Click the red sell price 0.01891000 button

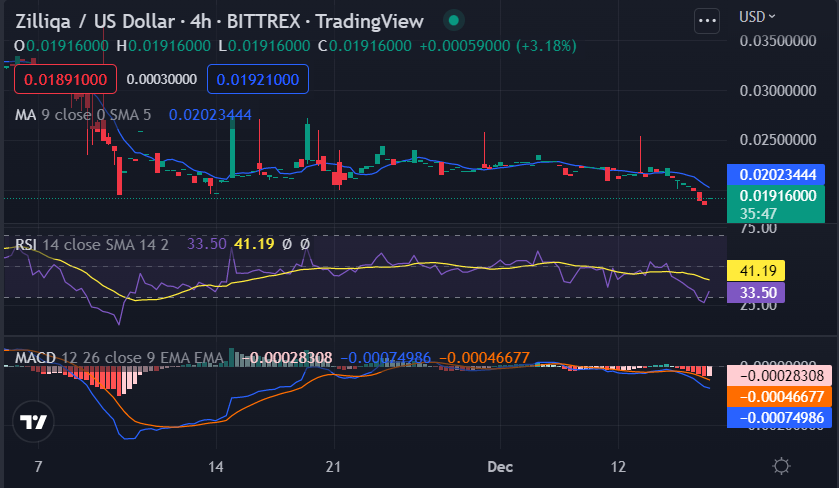click(65, 79)
